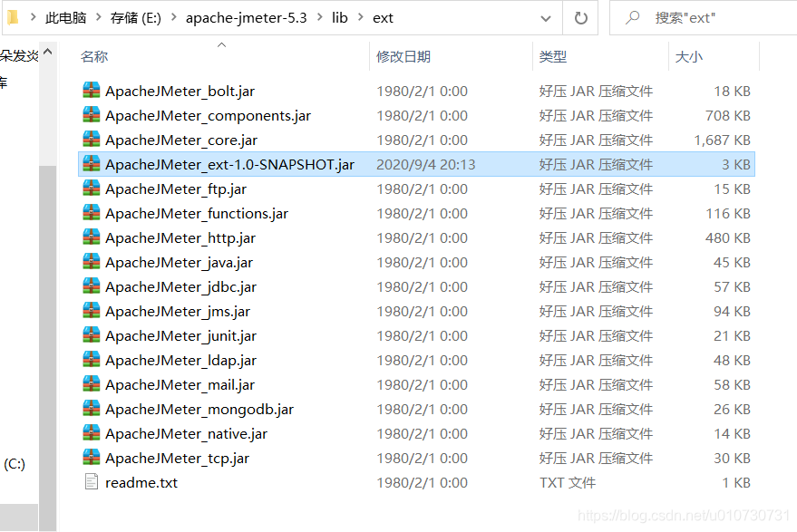Go to 存储 (E:) in the breadcrumb
This screenshot has width=797, height=532.
[136, 18]
